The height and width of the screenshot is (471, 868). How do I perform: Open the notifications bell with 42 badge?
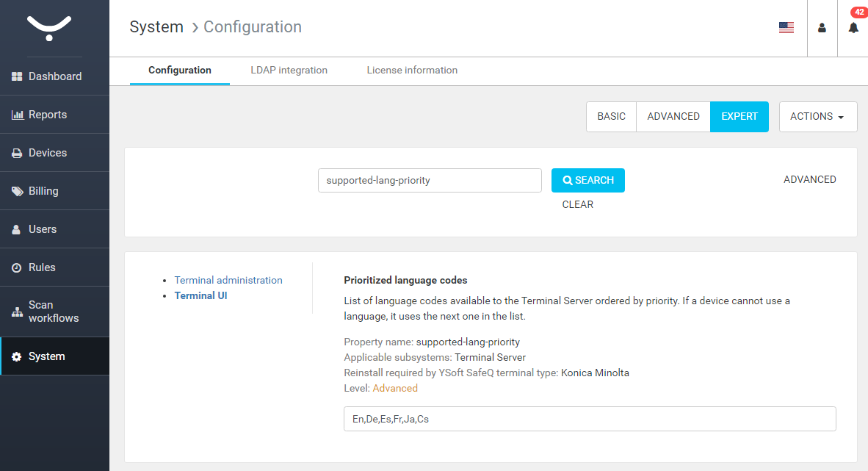click(x=853, y=28)
